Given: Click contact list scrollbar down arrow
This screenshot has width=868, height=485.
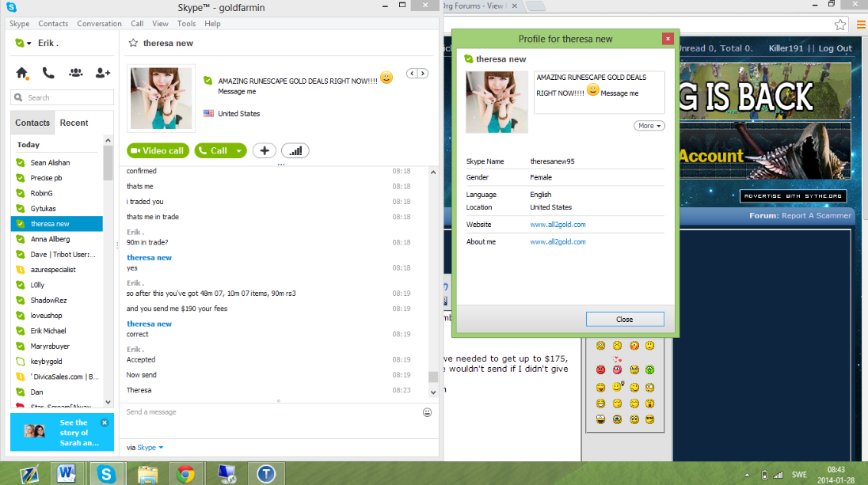Looking at the screenshot, I should point(108,402).
